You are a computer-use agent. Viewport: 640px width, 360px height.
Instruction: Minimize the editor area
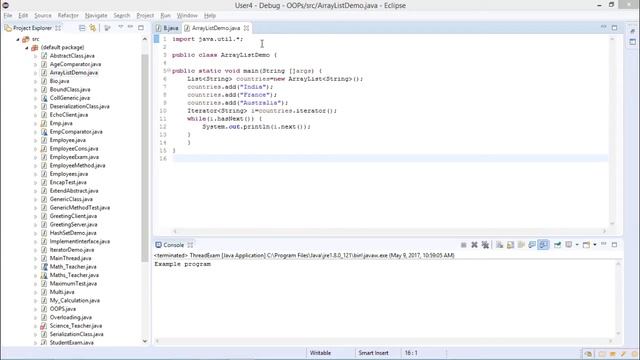tap(604, 27)
